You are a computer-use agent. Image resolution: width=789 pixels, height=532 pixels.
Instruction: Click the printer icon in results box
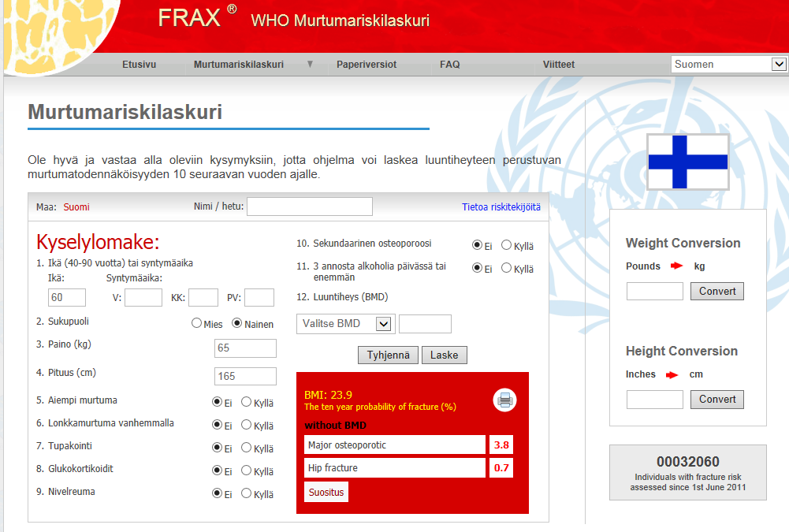[x=504, y=400]
